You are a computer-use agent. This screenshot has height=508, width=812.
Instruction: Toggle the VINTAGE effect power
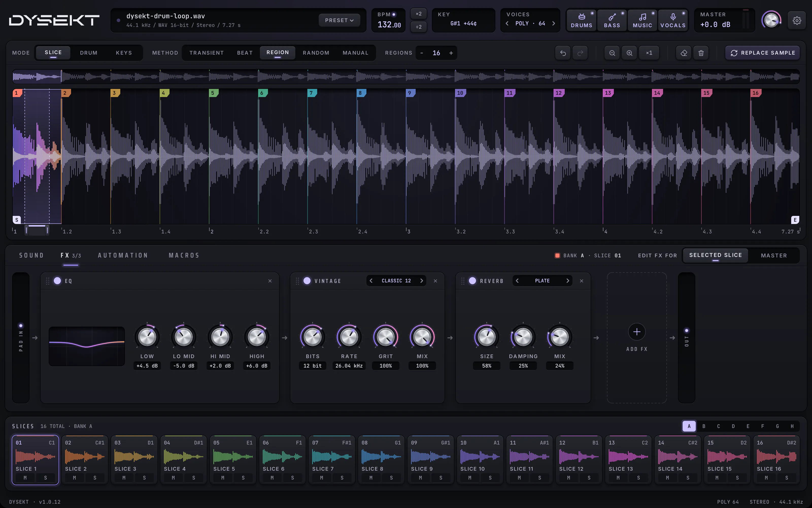click(307, 281)
